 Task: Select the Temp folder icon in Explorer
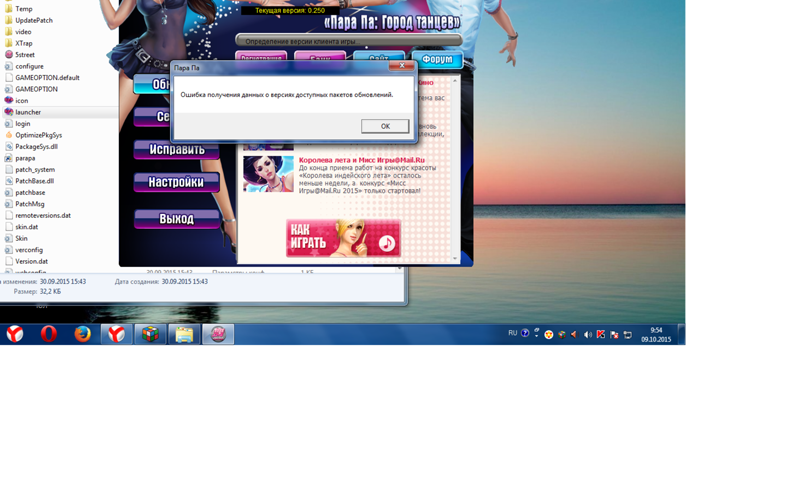click(x=9, y=9)
